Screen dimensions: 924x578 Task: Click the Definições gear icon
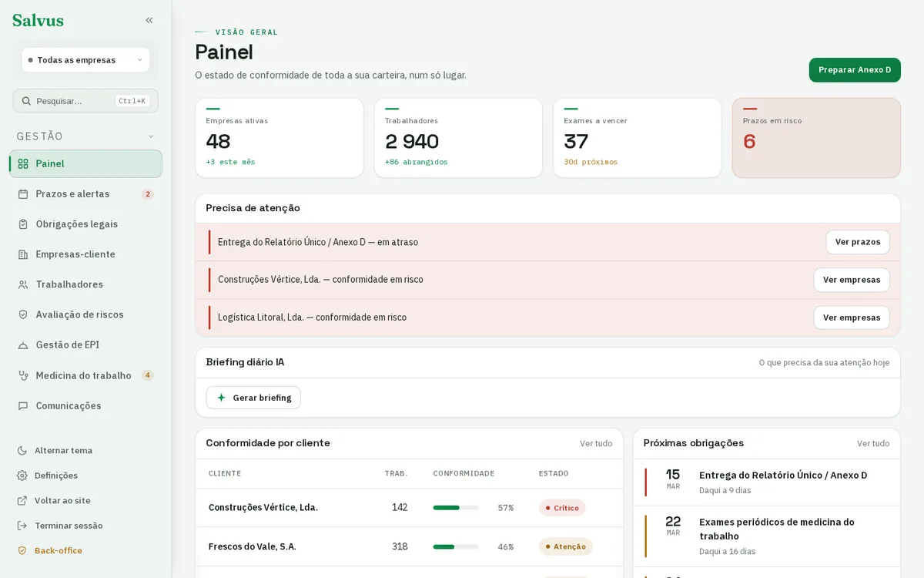22,476
